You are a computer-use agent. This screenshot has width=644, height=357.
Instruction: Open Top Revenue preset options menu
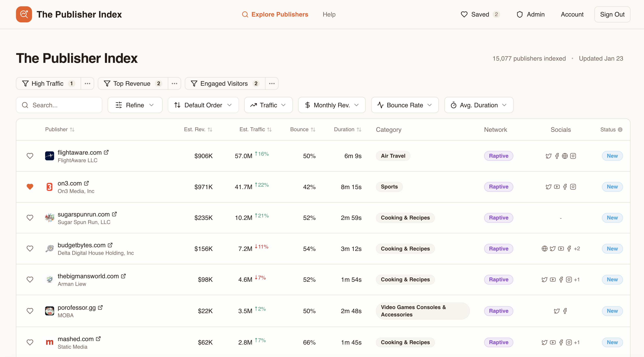click(x=175, y=83)
